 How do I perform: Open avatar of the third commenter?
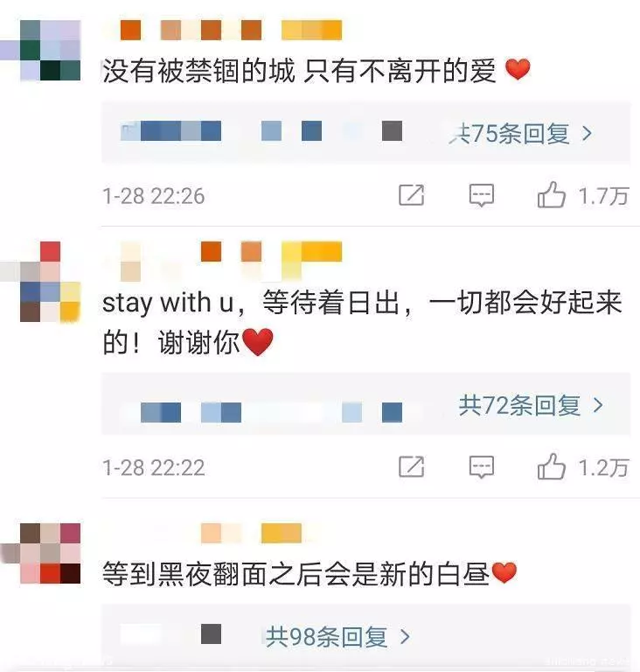(50, 553)
